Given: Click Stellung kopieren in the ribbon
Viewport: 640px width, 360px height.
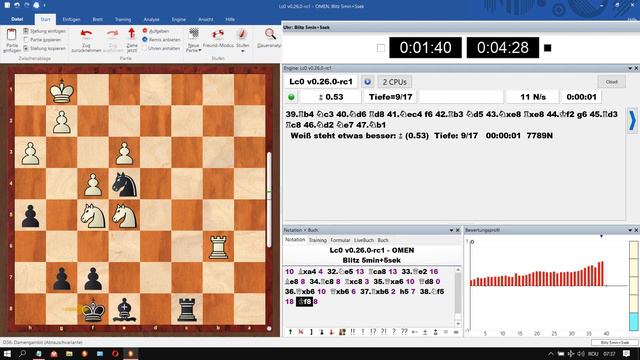Looking at the screenshot, I should (x=44, y=48).
